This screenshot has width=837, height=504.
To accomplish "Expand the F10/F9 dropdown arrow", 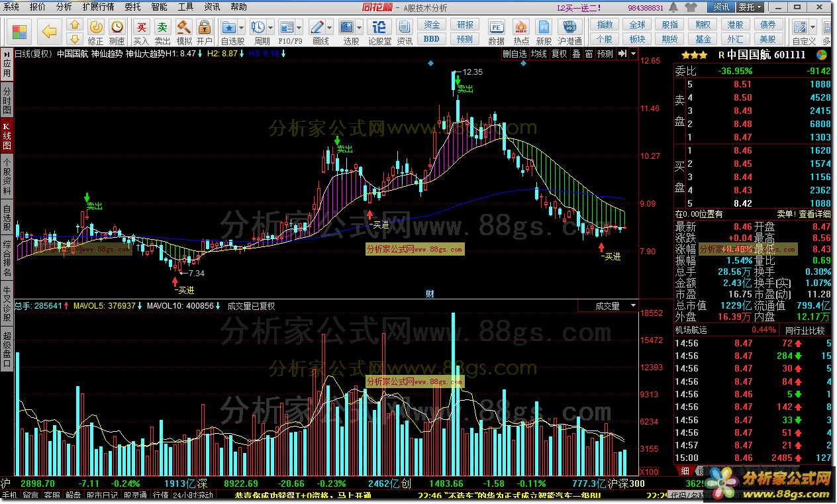I will (299, 27).
